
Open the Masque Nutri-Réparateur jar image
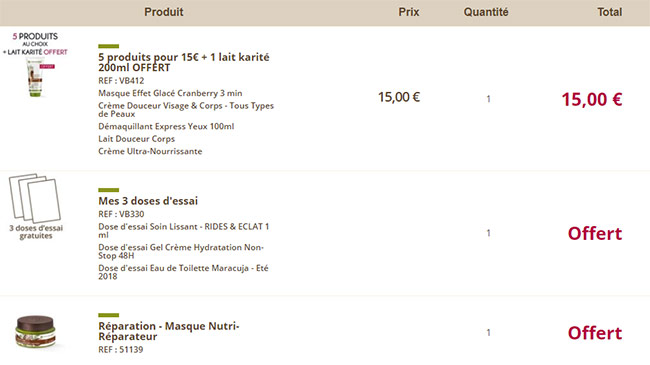[35, 332]
